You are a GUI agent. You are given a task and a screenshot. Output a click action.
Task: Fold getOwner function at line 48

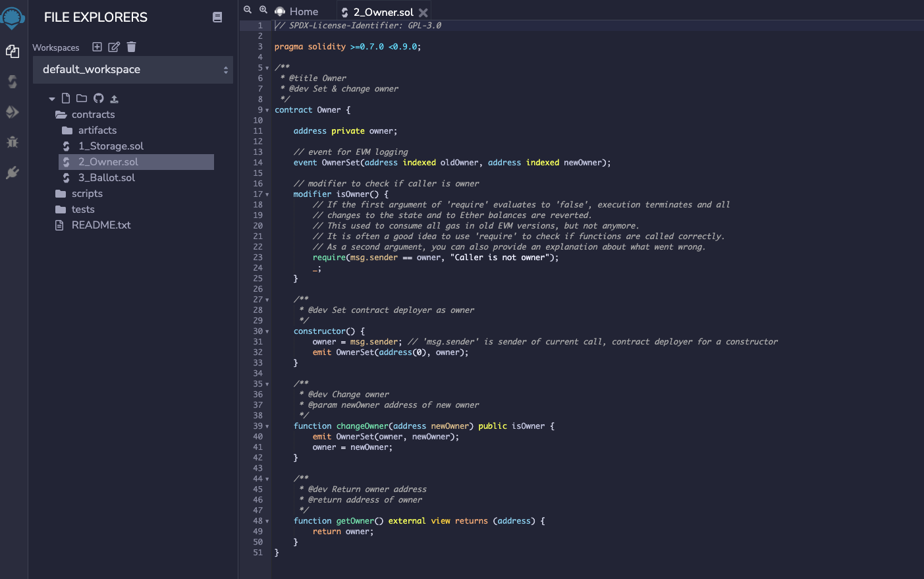267,521
